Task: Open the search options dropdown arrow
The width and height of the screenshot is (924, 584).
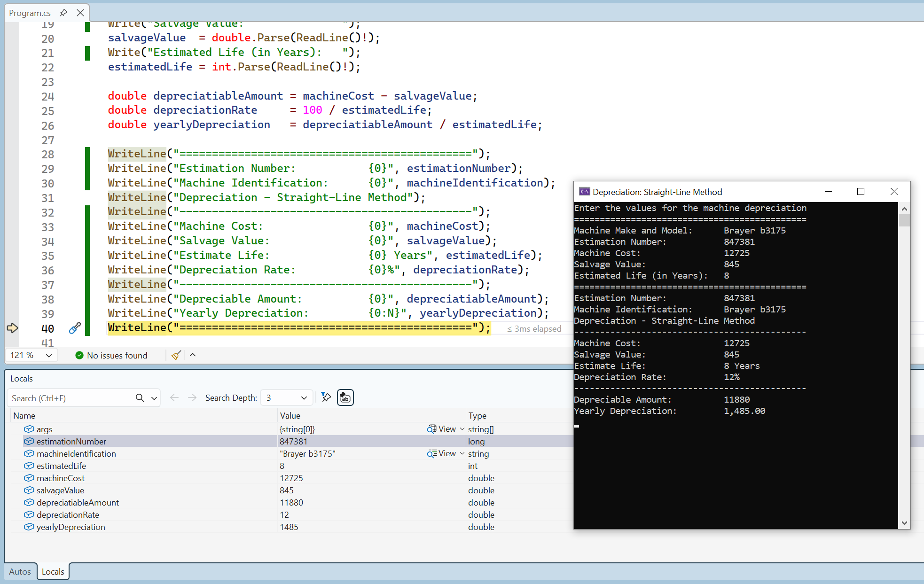Action: click(x=154, y=398)
